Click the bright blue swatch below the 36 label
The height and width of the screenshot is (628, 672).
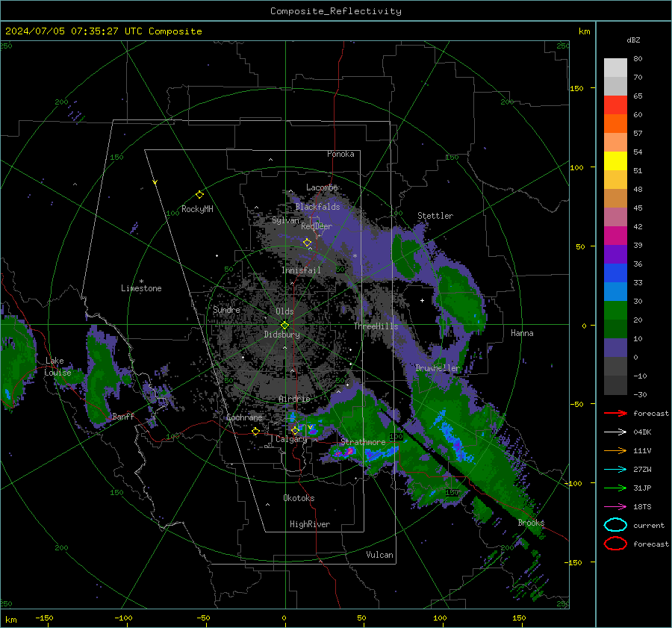(x=615, y=273)
